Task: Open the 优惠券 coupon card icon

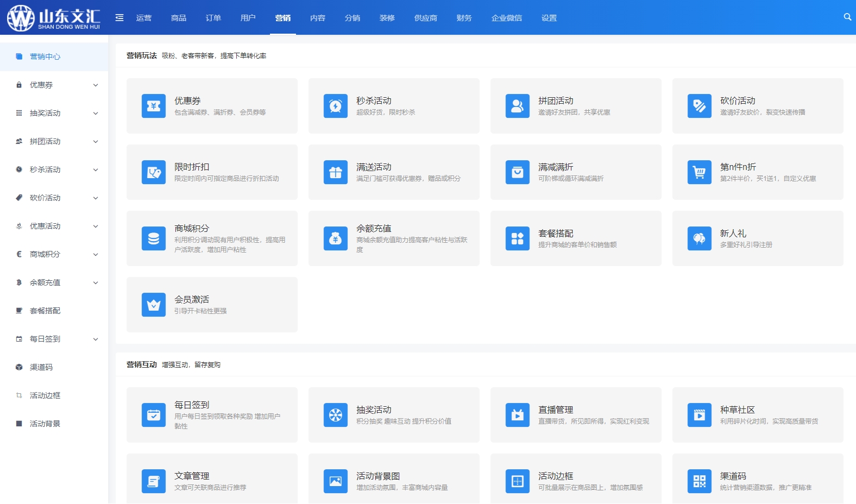Action: pyautogui.click(x=154, y=106)
